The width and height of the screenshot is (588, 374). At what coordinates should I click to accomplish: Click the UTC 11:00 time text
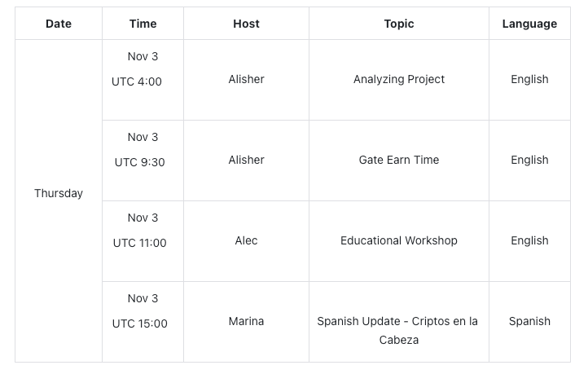(x=139, y=243)
